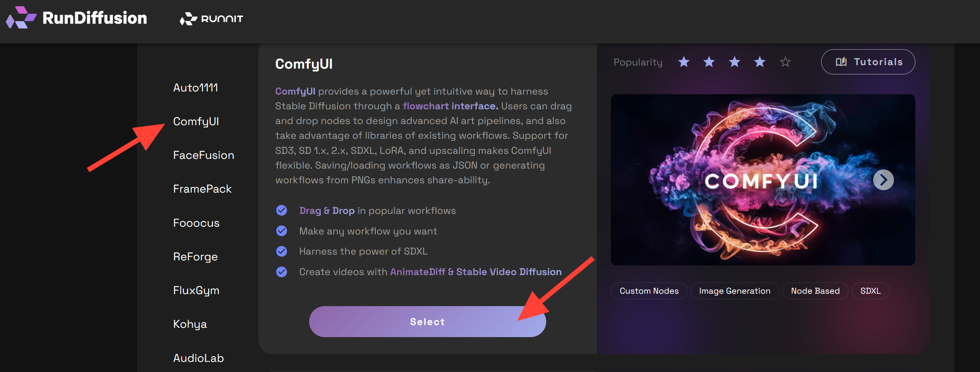Click the checkmark beside Harness the power of SDXL
Image resolution: width=980 pixels, height=372 pixels.
click(282, 251)
